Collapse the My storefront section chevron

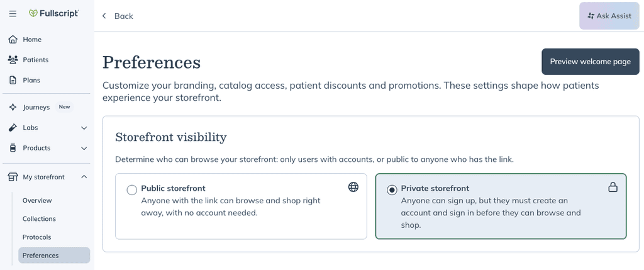tap(84, 177)
